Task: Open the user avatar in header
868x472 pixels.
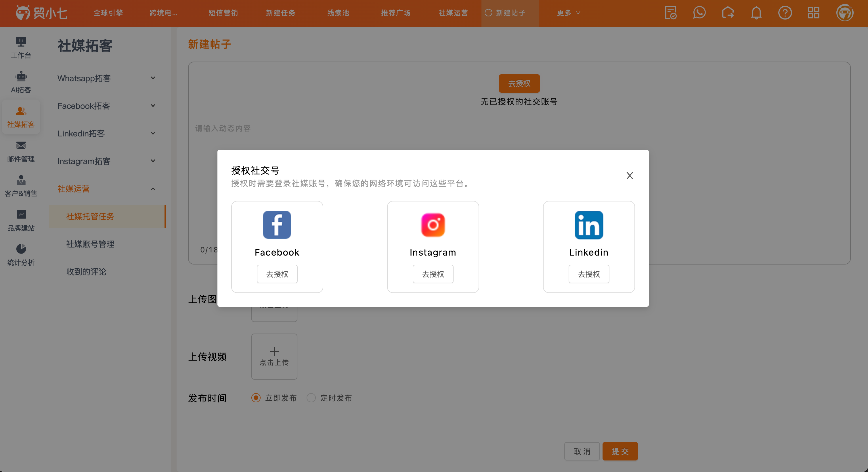Action: (x=844, y=13)
